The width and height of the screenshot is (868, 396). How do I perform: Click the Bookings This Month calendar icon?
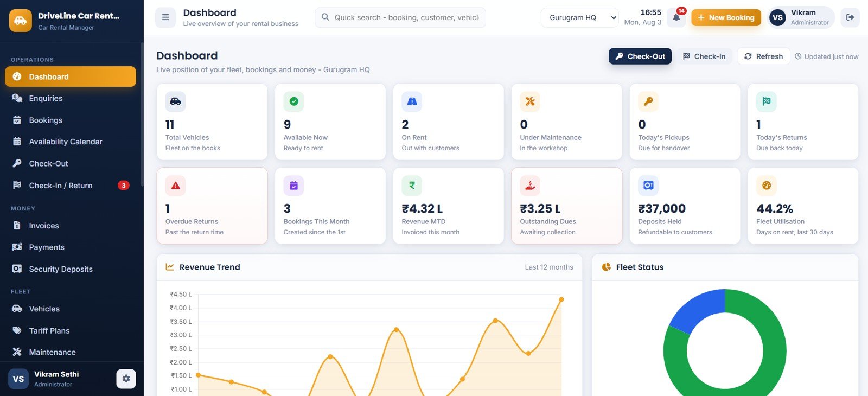pos(293,186)
